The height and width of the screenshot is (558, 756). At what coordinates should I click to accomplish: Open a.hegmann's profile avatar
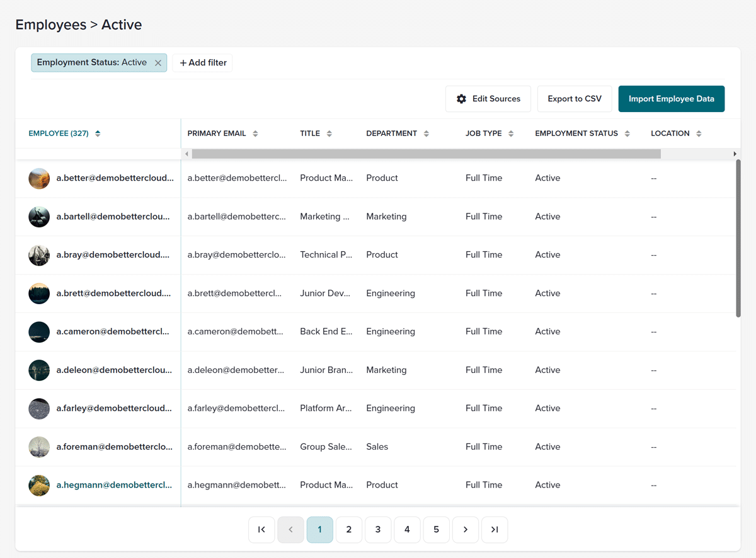pyautogui.click(x=39, y=486)
